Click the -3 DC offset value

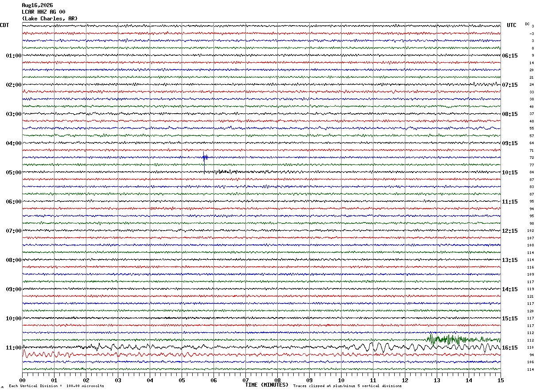pos(532,34)
